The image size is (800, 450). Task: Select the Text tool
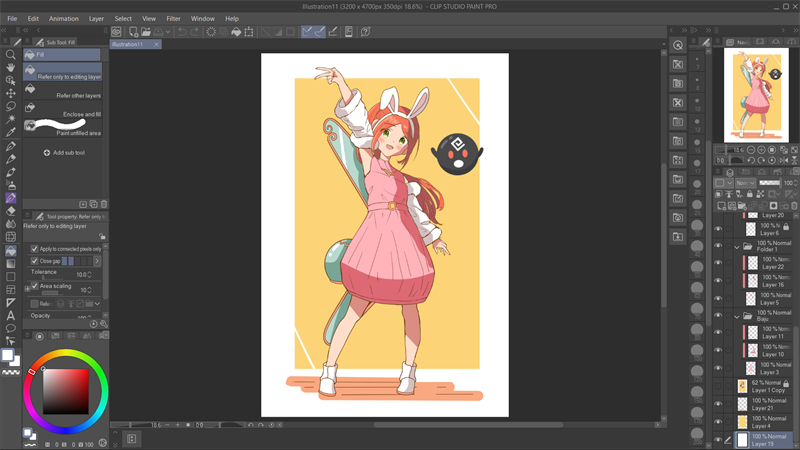click(11, 315)
